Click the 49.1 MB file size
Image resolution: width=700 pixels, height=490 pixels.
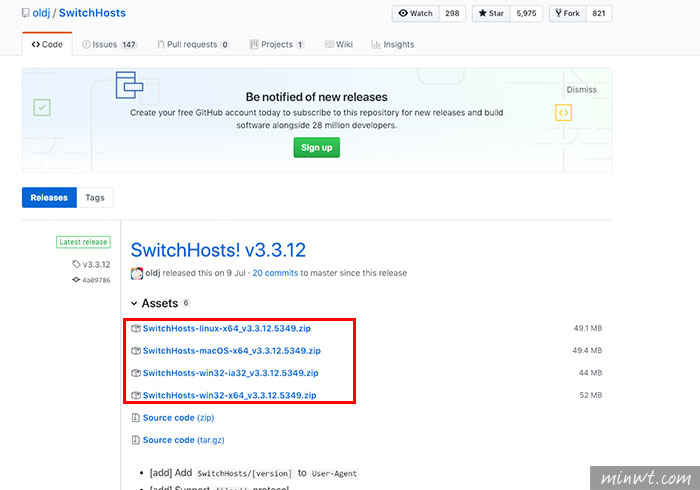[588, 328]
